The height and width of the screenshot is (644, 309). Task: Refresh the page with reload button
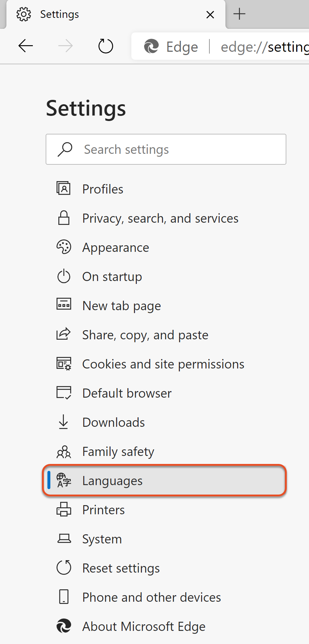pyautogui.click(x=106, y=46)
